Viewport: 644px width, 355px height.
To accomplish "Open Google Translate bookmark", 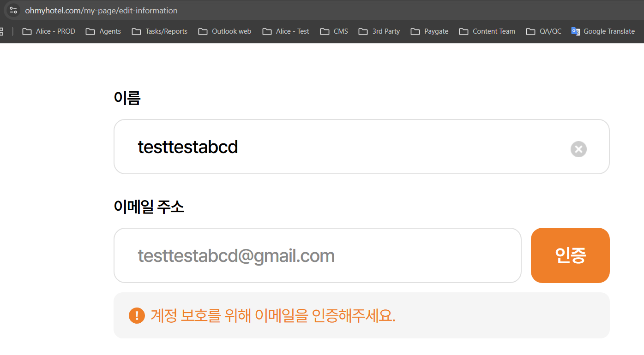I will tap(603, 31).
